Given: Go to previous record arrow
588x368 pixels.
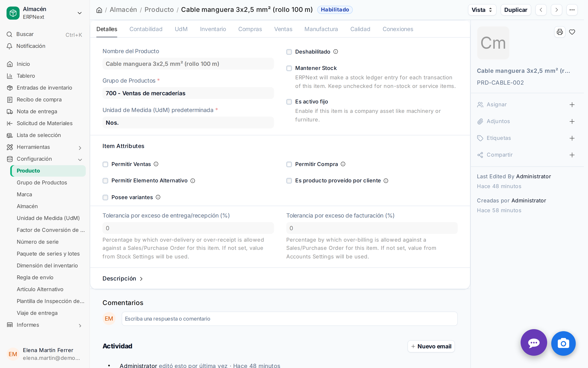Looking at the screenshot, I should pyautogui.click(x=541, y=10).
